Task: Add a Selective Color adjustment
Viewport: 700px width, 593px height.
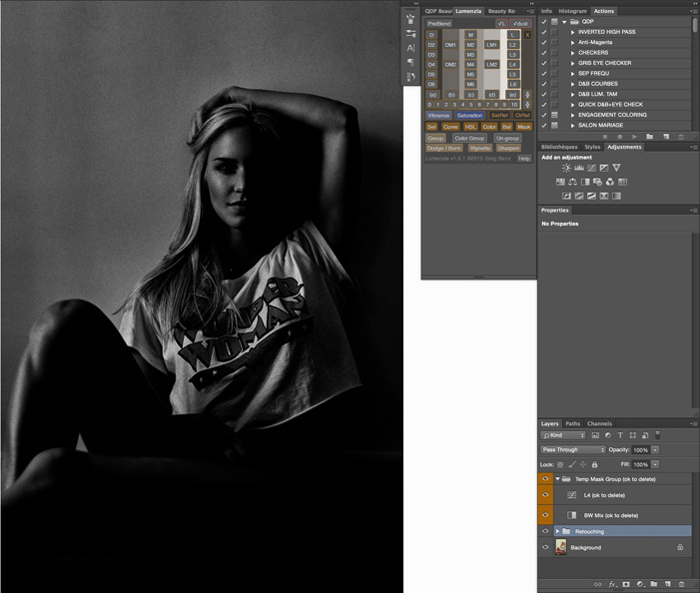Action: 604,196
